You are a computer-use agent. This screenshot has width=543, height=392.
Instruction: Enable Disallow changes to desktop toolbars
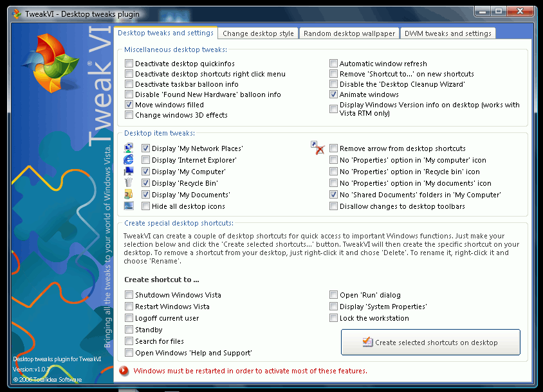333,206
